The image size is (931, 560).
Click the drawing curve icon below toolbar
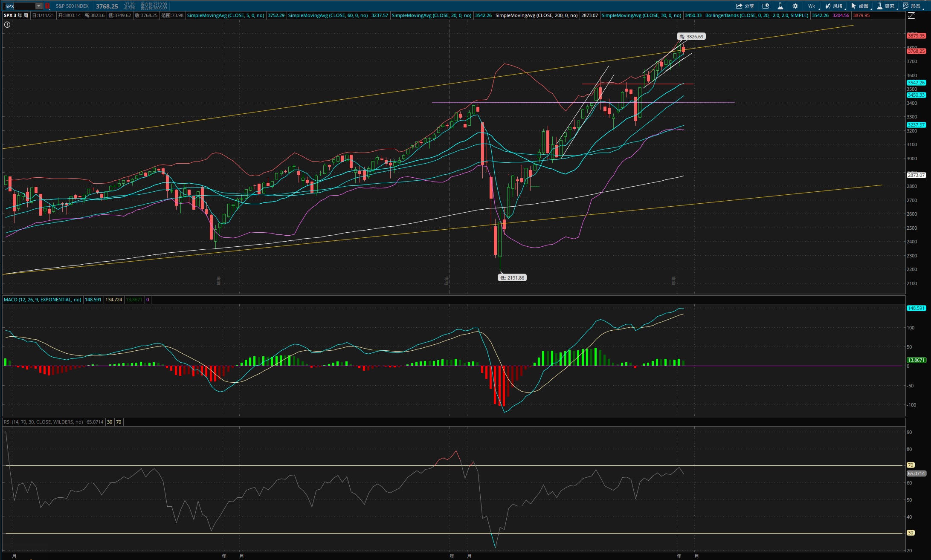click(x=911, y=16)
